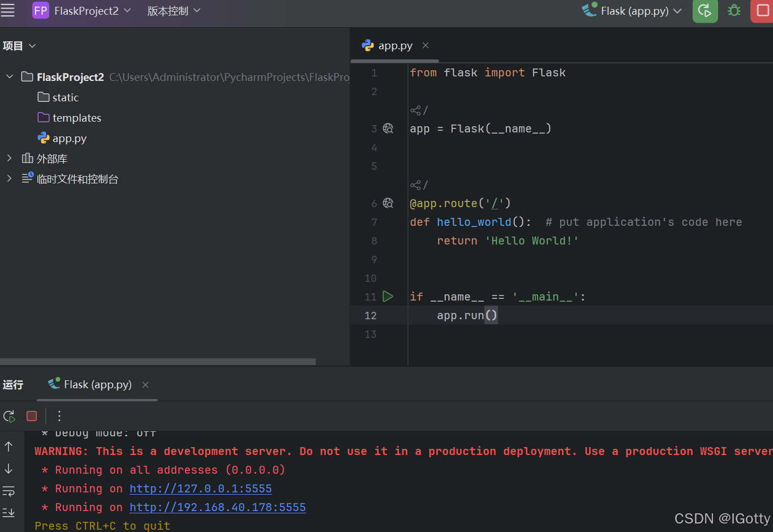This screenshot has width=773, height=532.
Task: Collapse the FlaskProject2 root folder
Action: click(x=10, y=76)
